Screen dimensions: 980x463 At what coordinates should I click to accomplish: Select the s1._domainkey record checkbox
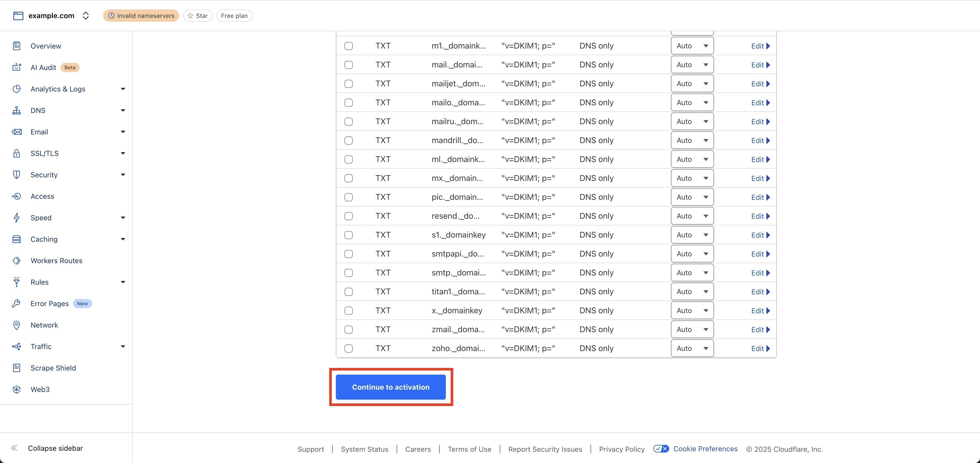click(x=348, y=235)
